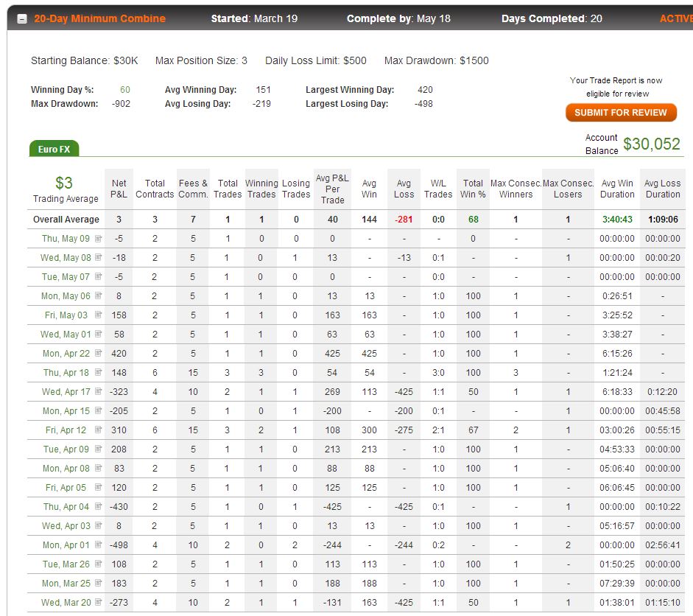Open the notes icon for Mon, Mar 25

(98, 584)
